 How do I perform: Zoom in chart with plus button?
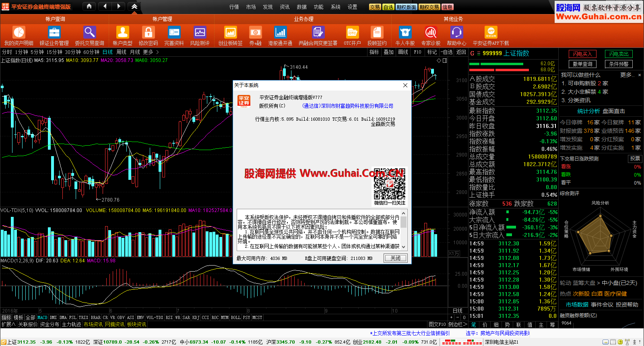click(x=452, y=317)
